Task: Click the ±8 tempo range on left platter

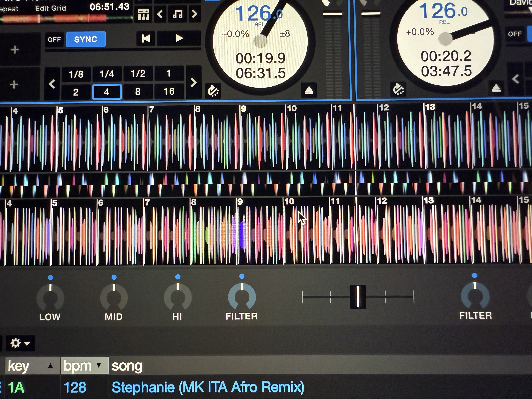Action: (285, 34)
